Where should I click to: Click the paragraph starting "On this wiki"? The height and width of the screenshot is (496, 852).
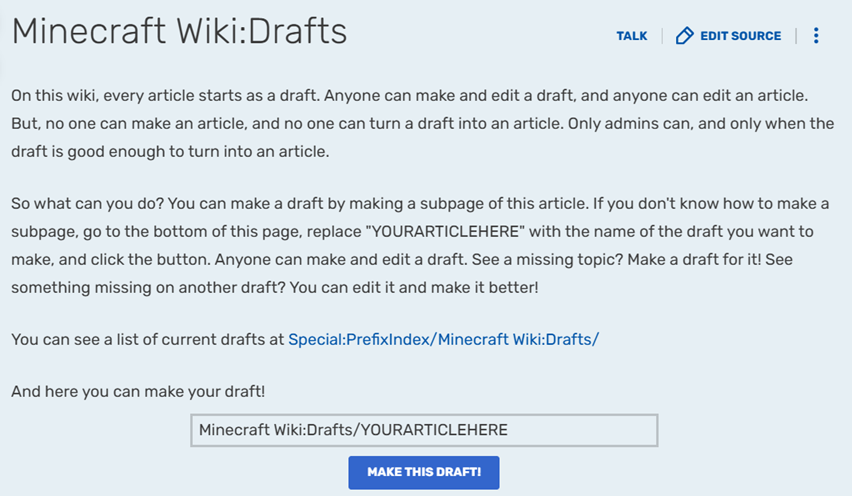tap(420, 124)
